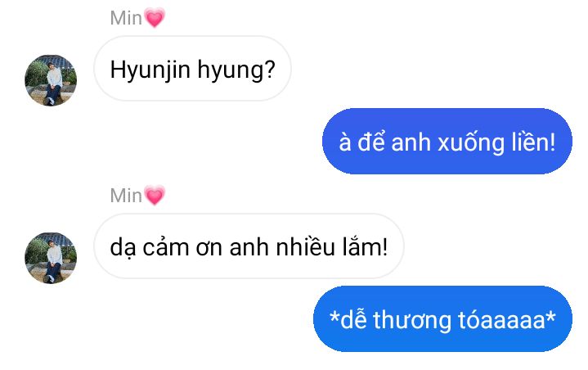Click the word 'tóaaaaa*' in the last blue bubble

[506, 320]
